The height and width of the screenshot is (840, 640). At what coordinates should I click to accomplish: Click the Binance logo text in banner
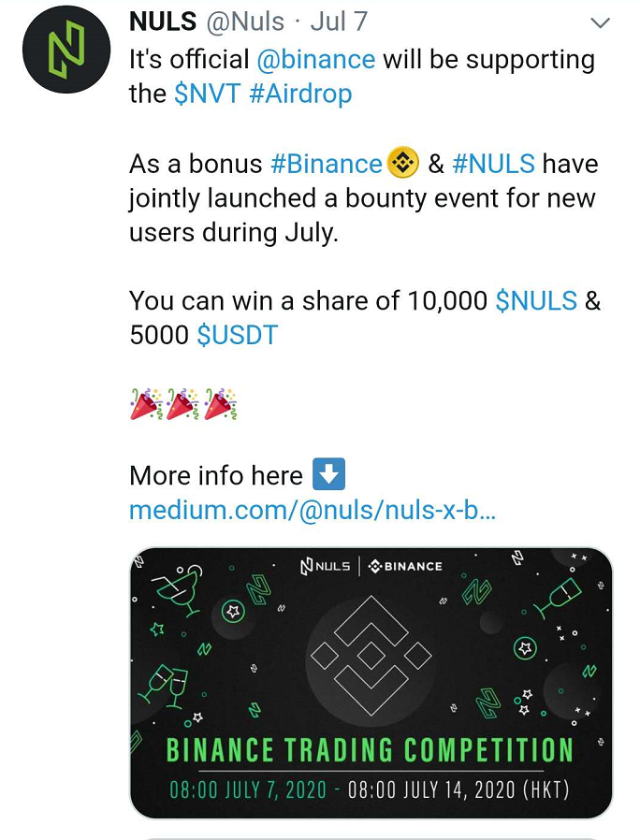click(406, 566)
